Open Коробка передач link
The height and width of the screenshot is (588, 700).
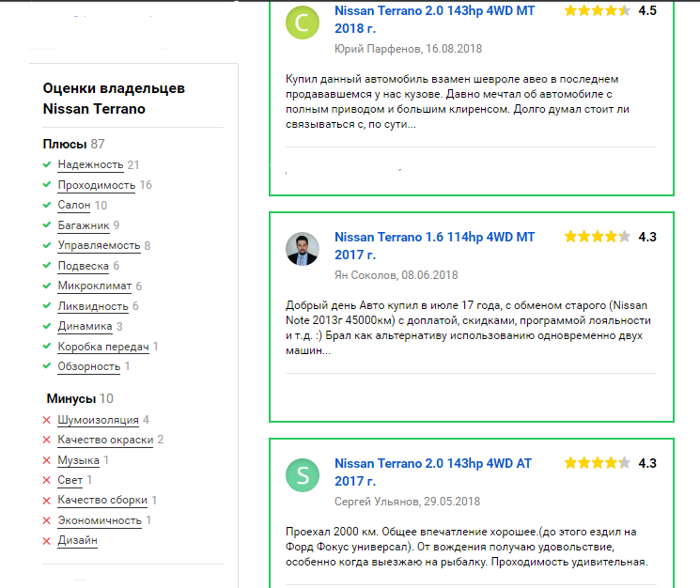click(103, 347)
